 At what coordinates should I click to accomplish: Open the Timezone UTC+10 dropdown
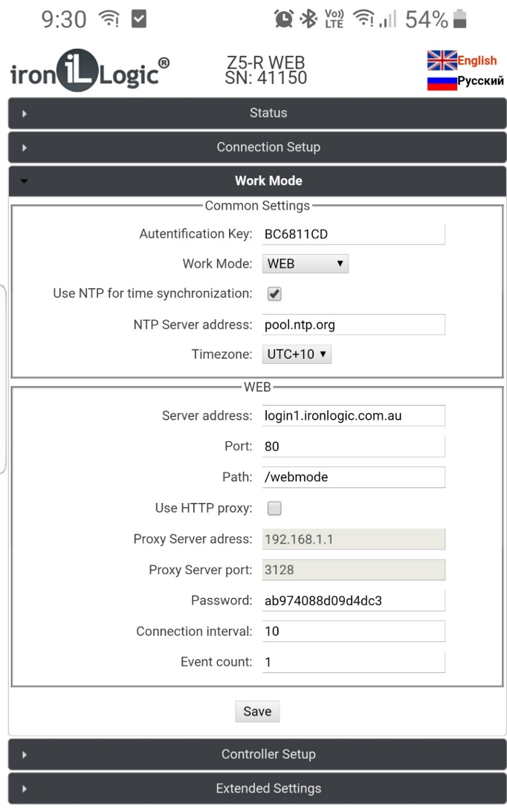tap(297, 355)
